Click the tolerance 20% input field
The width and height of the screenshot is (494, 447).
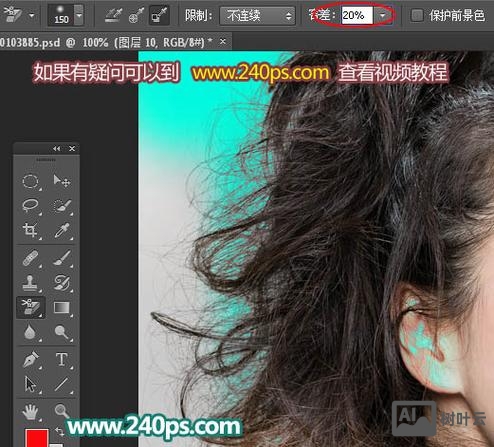pyautogui.click(x=357, y=15)
